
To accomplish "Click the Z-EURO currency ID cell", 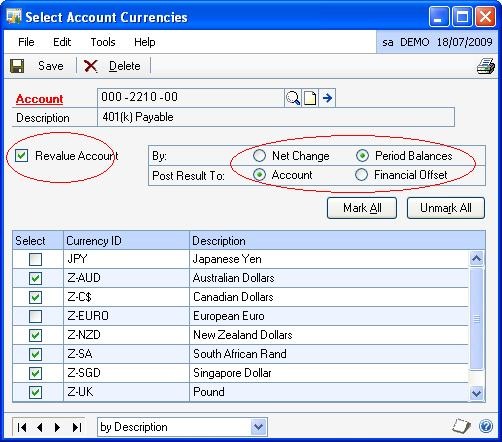I will pos(126,316).
